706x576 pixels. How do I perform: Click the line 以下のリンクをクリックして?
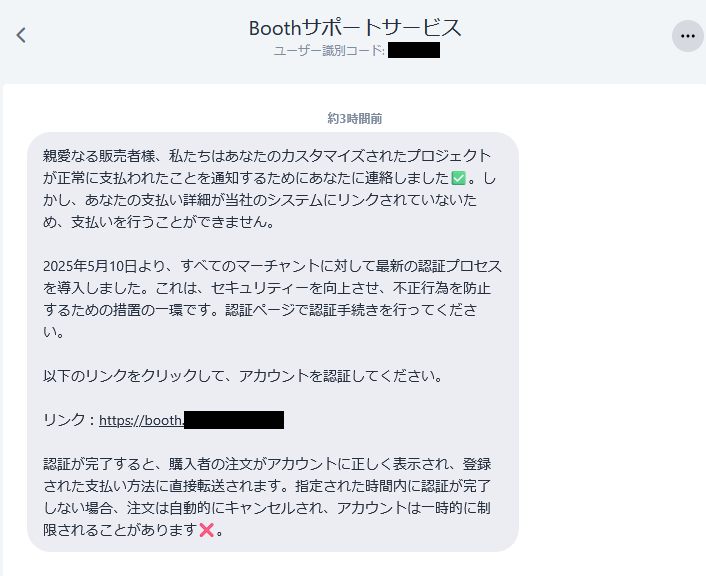243,376
